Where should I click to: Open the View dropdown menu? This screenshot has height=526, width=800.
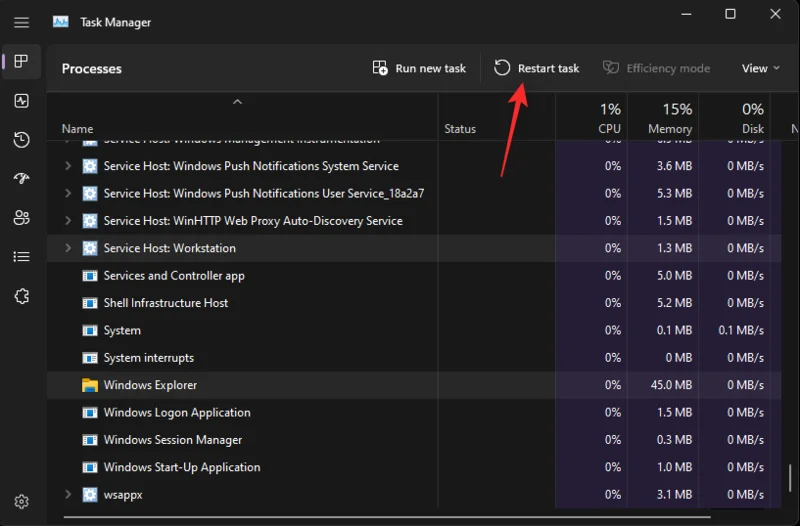[x=761, y=68]
